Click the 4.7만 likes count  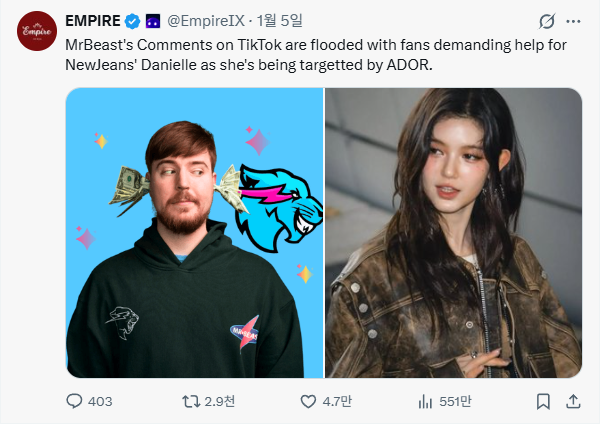click(x=337, y=401)
